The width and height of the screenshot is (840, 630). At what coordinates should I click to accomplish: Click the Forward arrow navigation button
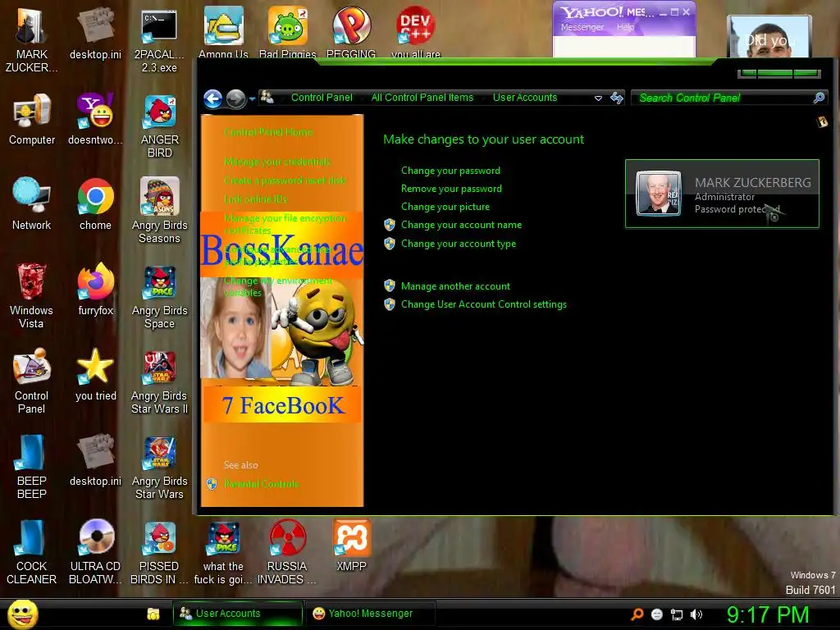pyautogui.click(x=235, y=98)
